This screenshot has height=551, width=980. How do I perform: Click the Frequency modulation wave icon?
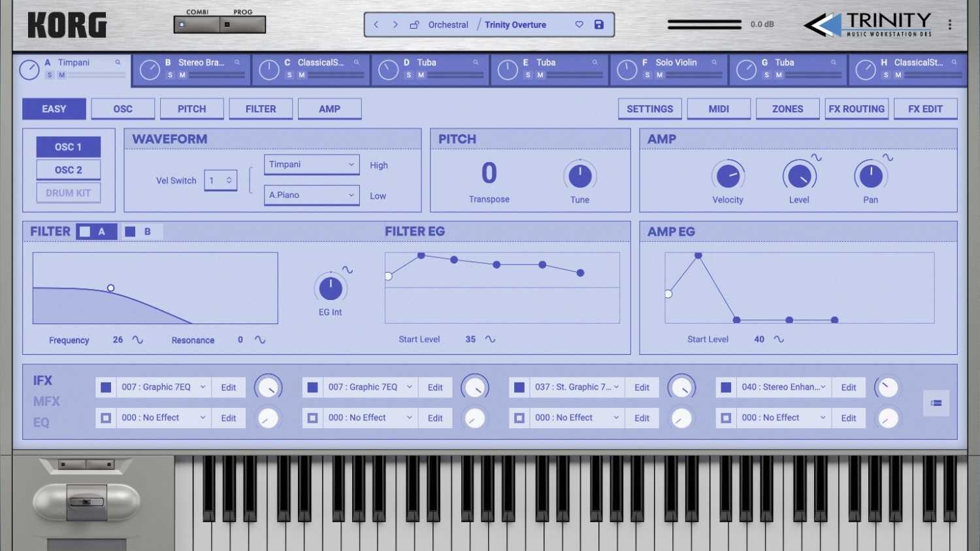tap(138, 340)
